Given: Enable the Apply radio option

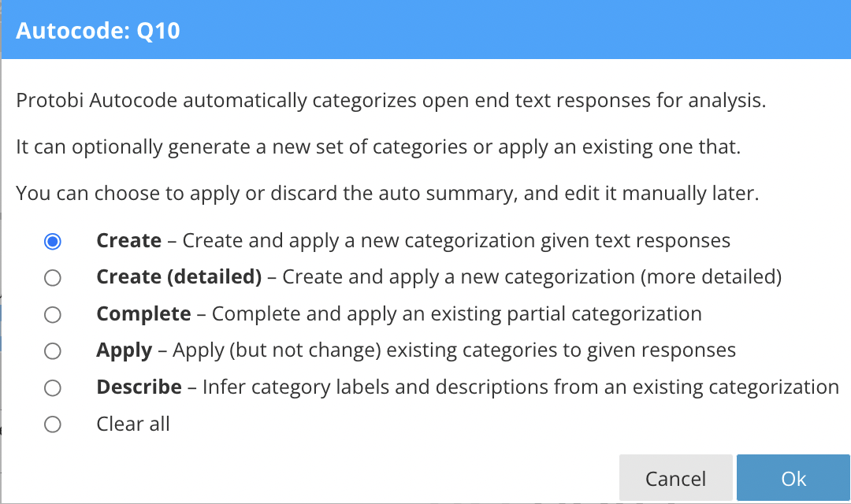Looking at the screenshot, I should pyautogui.click(x=53, y=351).
